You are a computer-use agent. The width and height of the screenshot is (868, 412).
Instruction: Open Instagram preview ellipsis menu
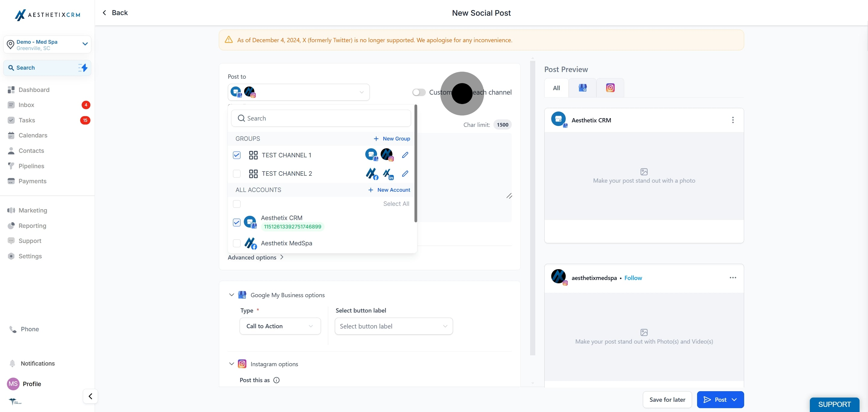[733, 278]
